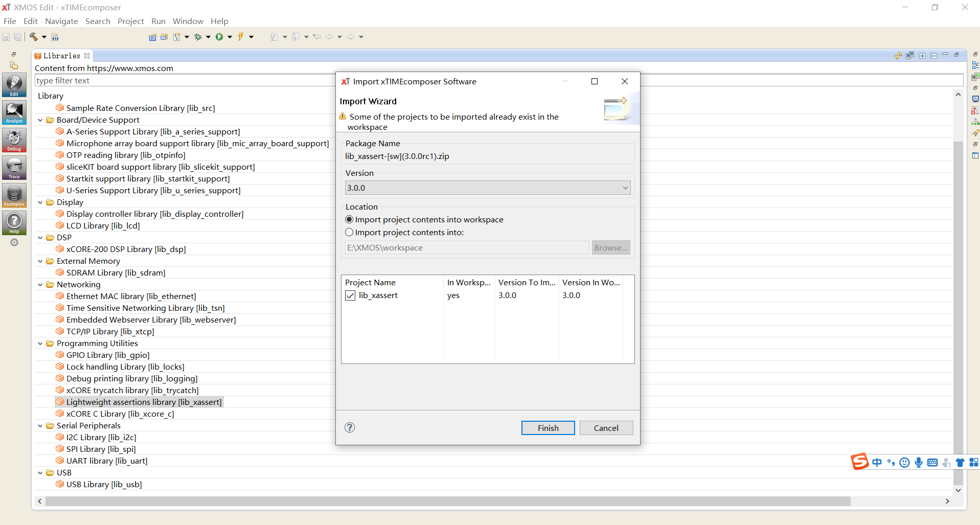Collapse the Networking folder
This screenshot has width=980, height=525.
pyautogui.click(x=40, y=285)
